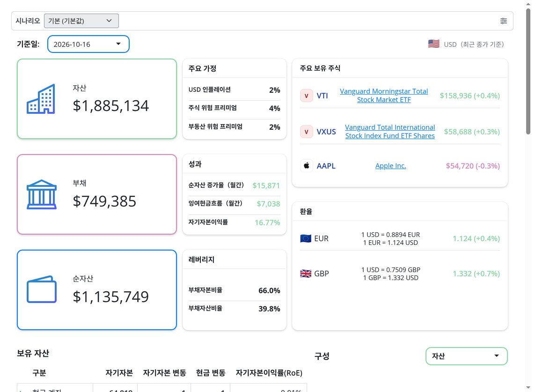Open Vanguard Total International Stock Index link
The image size is (543, 392).
click(390, 132)
